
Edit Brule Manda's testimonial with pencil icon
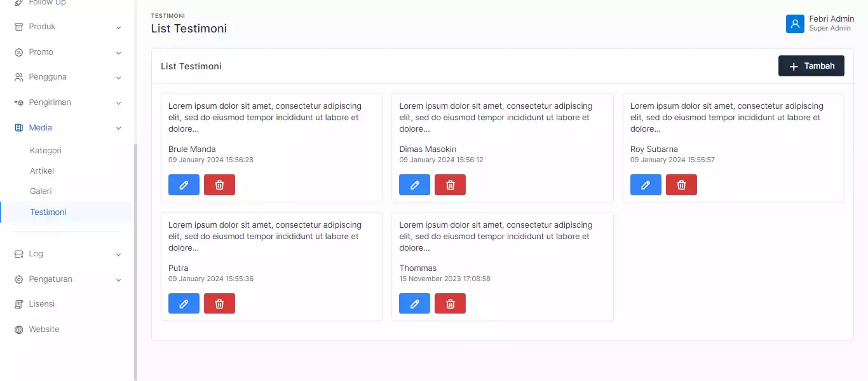pos(184,185)
